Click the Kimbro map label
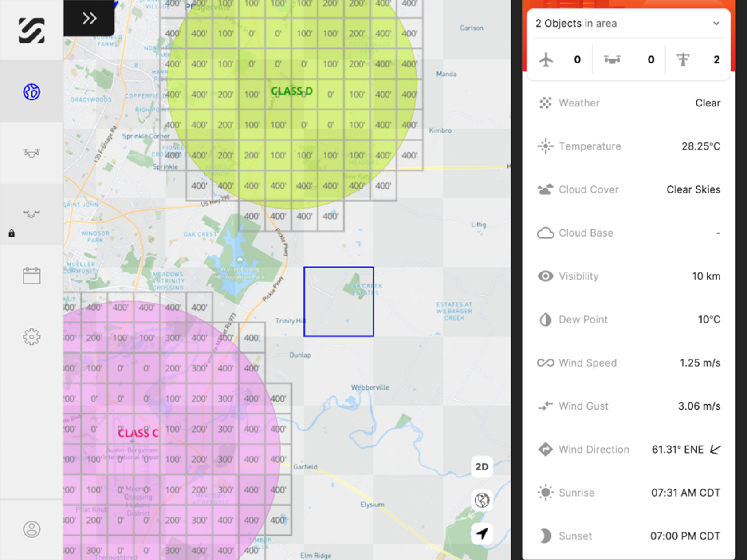This screenshot has width=747, height=560. [x=440, y=130]
